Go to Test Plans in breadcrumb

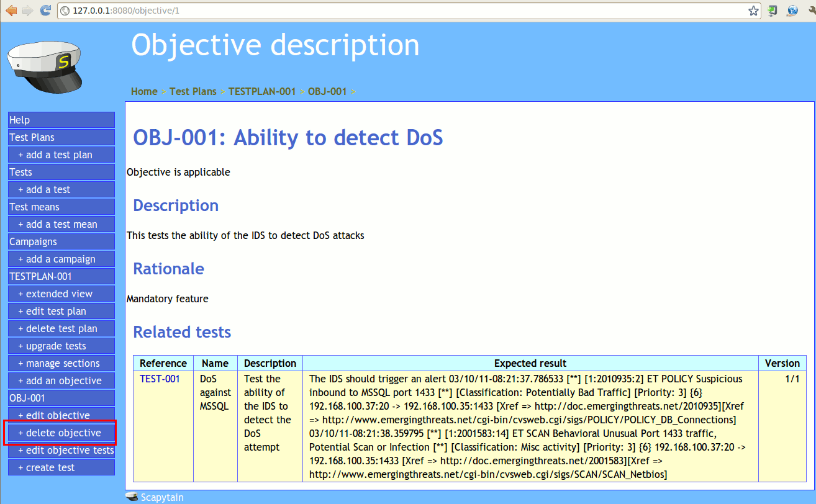(193, 91)
